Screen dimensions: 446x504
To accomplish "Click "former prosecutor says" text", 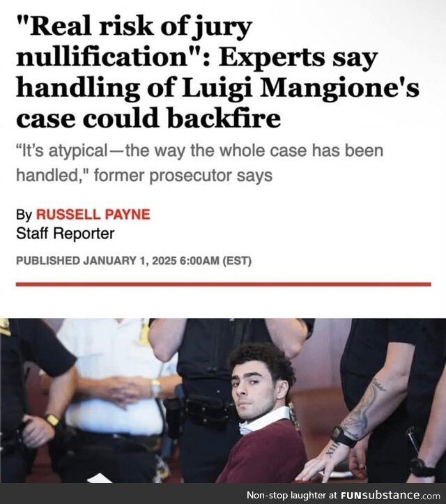I will 183,176.
